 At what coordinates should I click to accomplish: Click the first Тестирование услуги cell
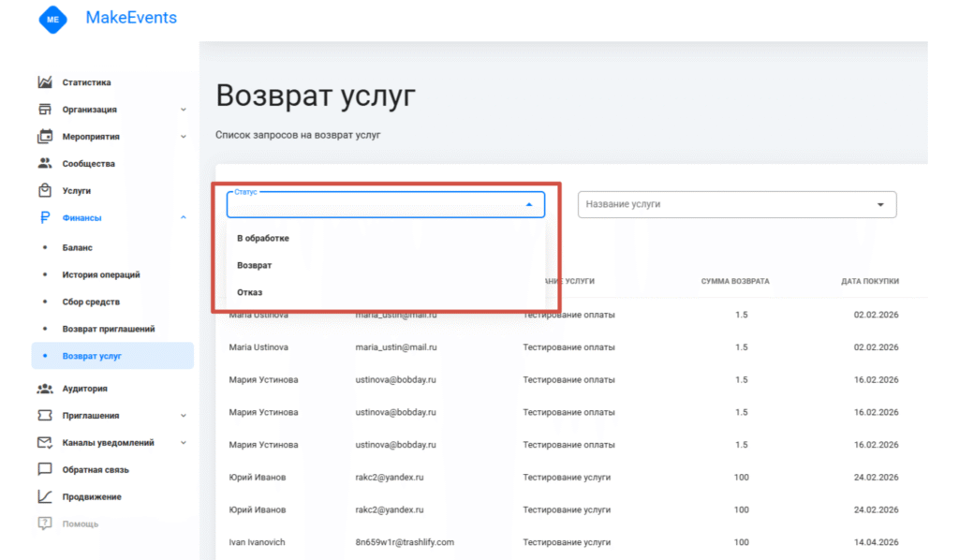tap(567, 477)
